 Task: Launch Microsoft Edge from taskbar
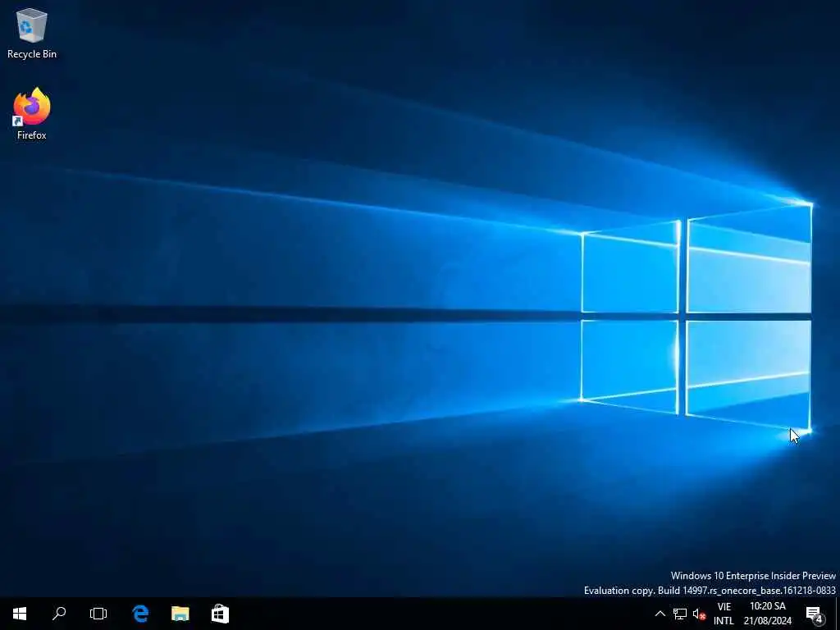pos(140,614)
